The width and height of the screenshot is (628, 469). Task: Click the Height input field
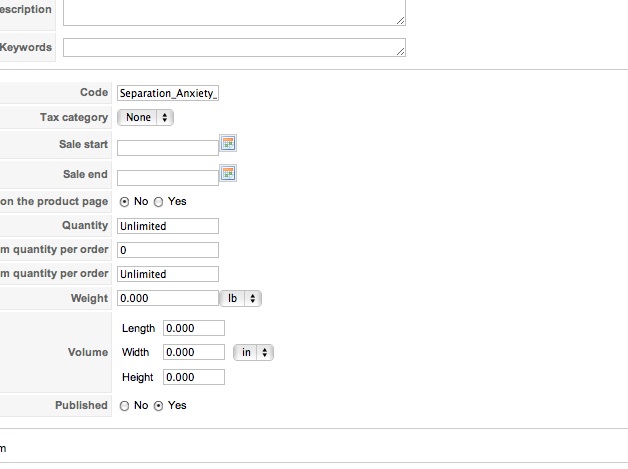coord(194,377)
